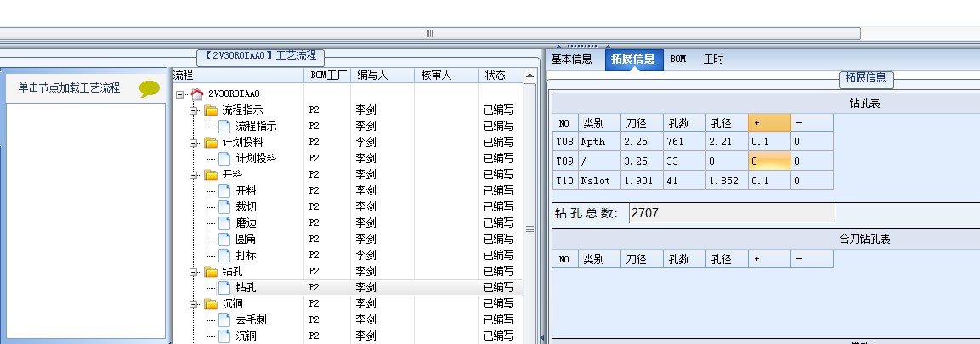Select the 沉铜 child step
This screenshot has width=980, height=344.
[x=246, y=336]
